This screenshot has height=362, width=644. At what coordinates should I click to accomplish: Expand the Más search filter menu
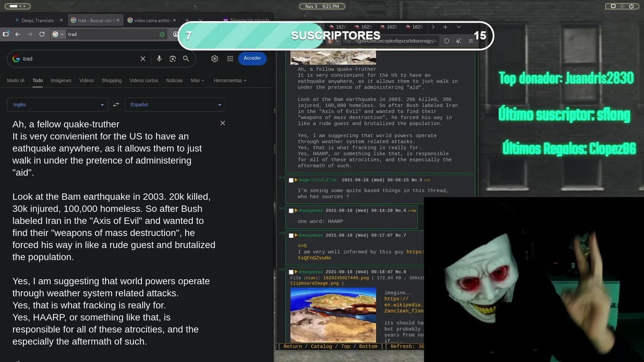point(197,80)
